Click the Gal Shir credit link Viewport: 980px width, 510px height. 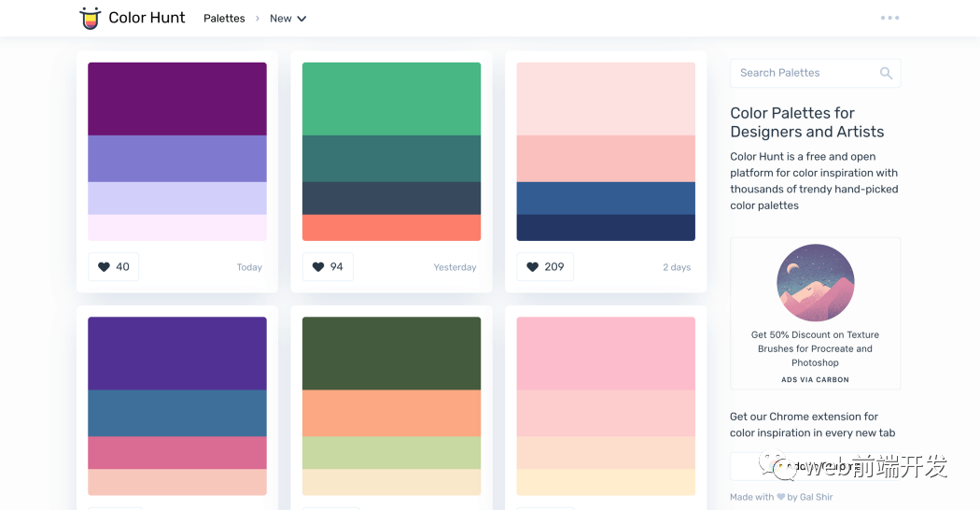click(817, 497)
